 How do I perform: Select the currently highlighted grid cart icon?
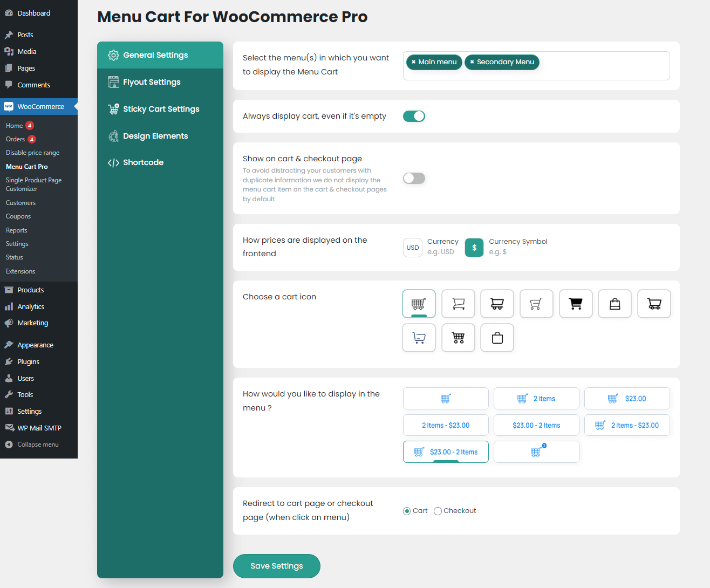tap(419, 304)
